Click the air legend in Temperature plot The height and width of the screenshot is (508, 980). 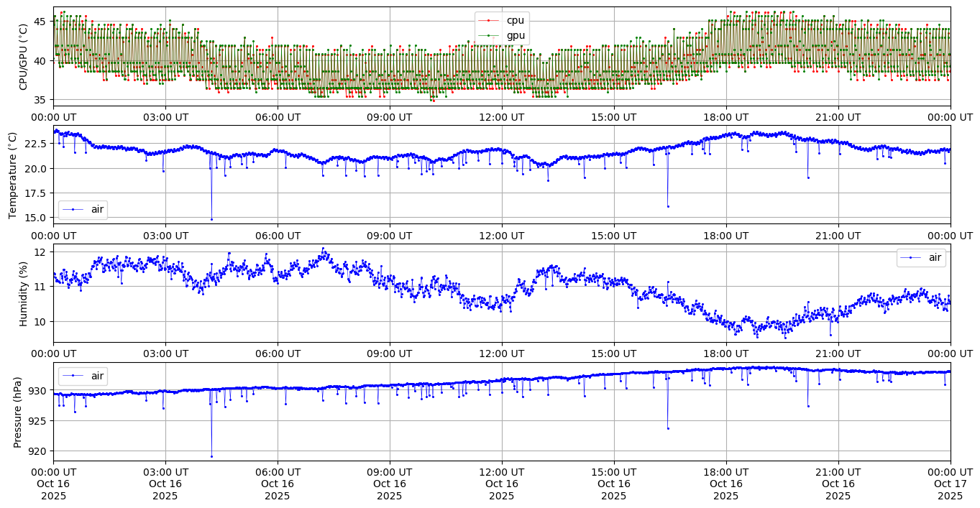(x=96, y=209)
